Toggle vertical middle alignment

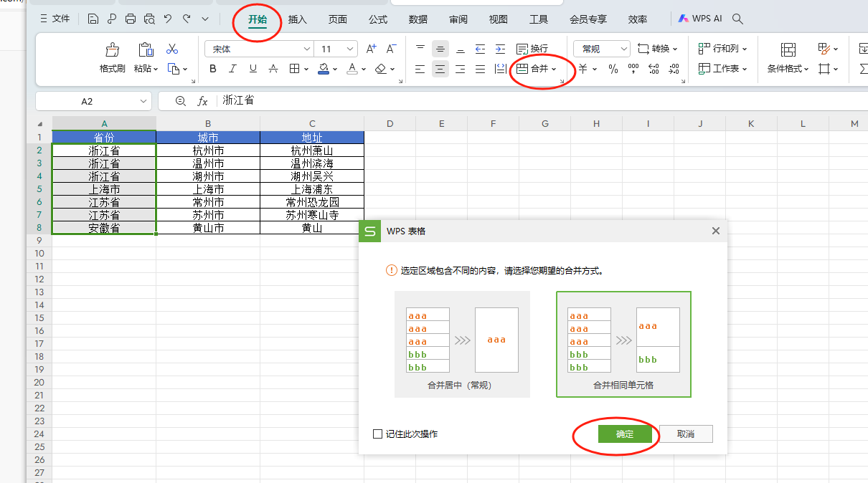(x=440, y=49)
